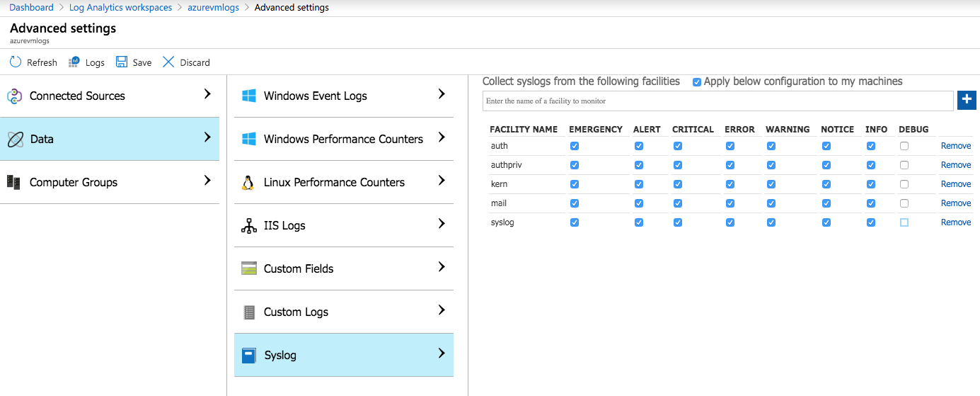Screen dimensions: 980x396
Task: Click the 'authpriv' facility name cell
Action: coord(506,165)
